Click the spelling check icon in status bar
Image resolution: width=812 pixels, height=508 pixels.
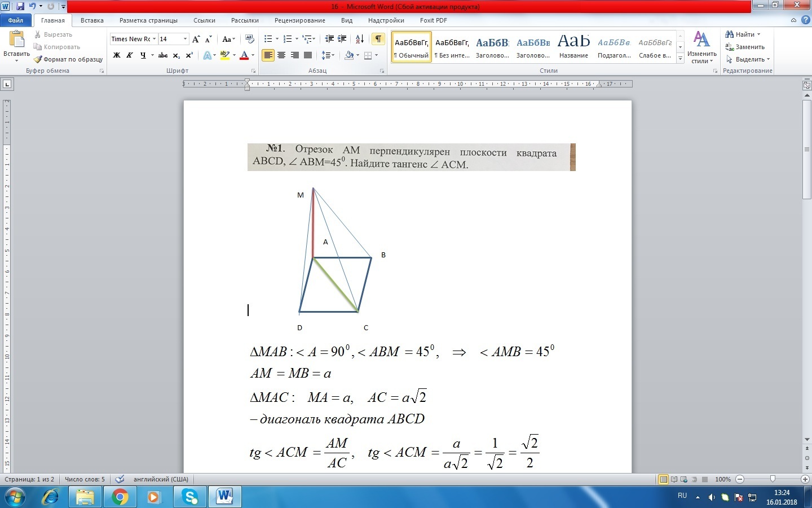coord(120,479)
